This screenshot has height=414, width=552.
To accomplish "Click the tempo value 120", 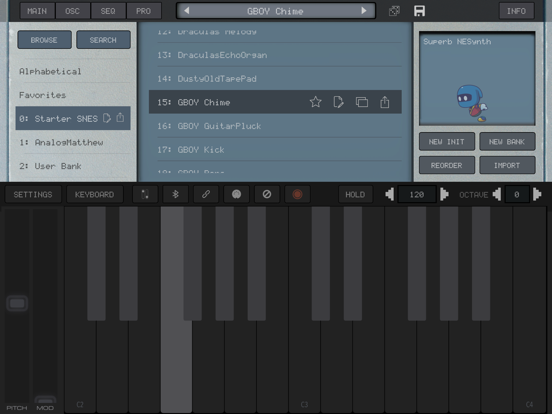I will [417, 194].
